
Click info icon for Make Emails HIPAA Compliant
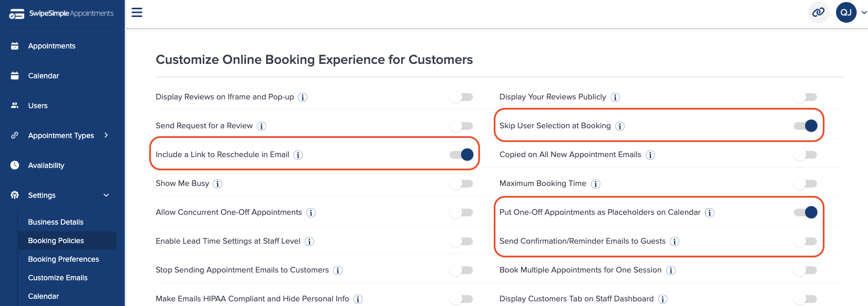point(358,299)
